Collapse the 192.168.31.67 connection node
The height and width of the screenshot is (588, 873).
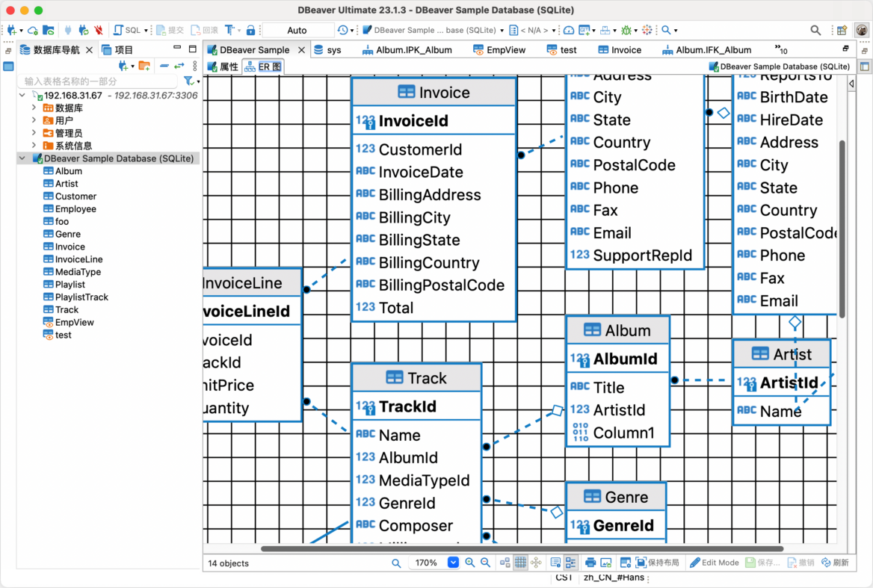[x=22, y=95]
